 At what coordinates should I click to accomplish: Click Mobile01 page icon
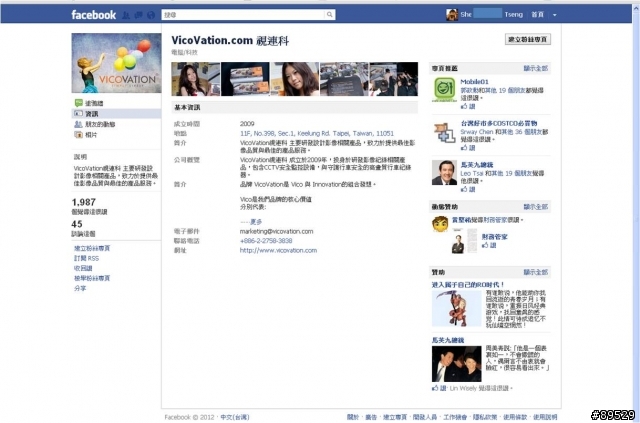[444, 89]
